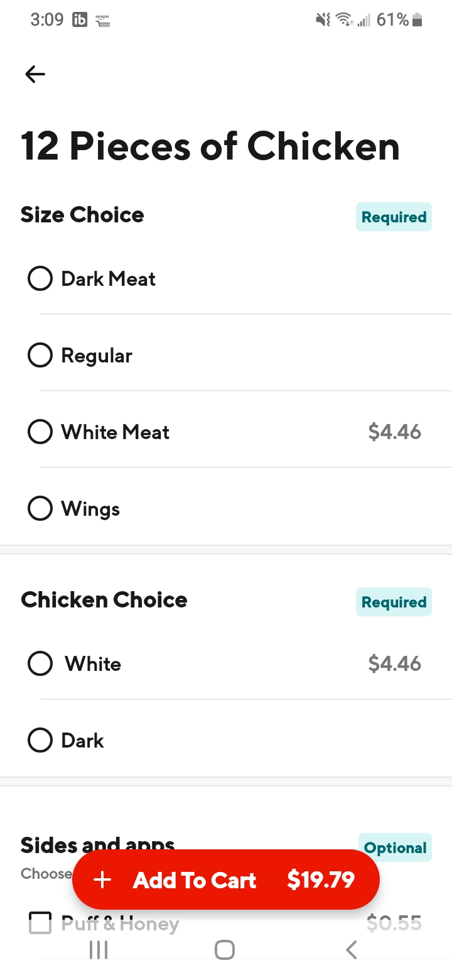Tap the ib notification icon

pos(80,20)
